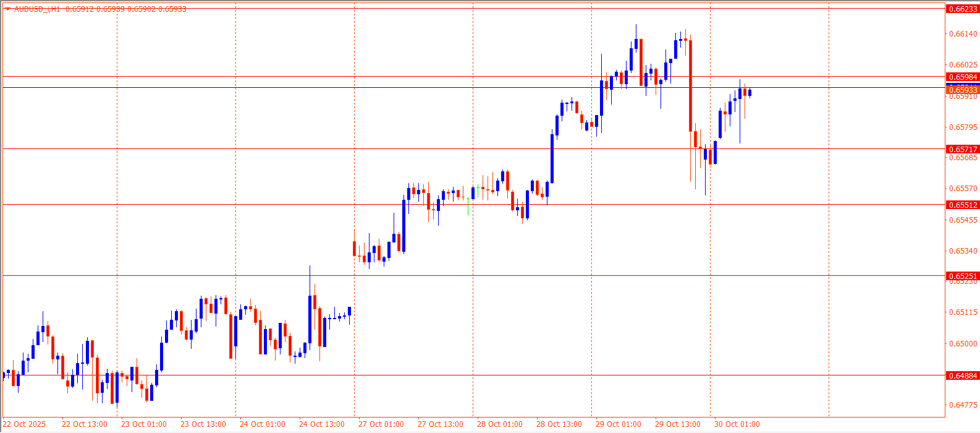The height and width of the screenshot is (433, 980).
Task: Click the AUDUSD_i,H1 chart title text
Action: click(x=36, y=9)
